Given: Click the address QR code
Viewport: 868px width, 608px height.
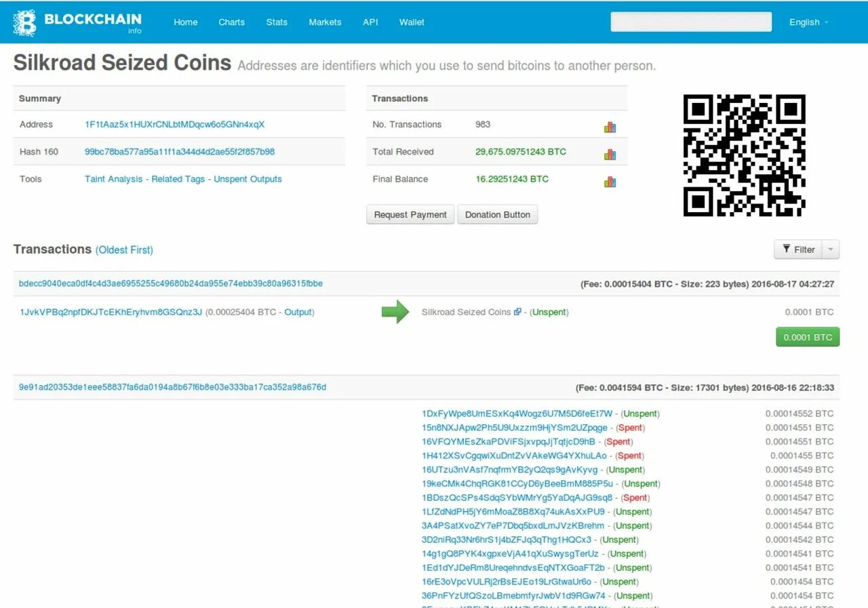Looking at the screenshot, I should [x=744, y=155].
